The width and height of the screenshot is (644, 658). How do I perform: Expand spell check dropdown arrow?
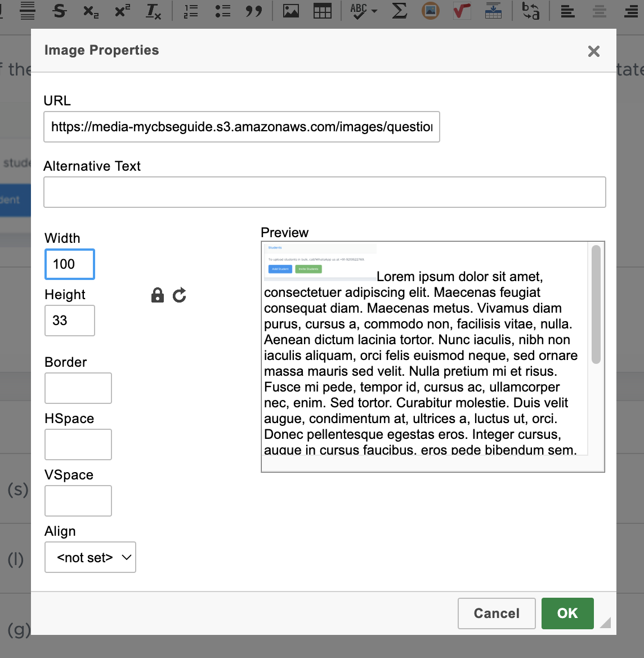[374, 11]
